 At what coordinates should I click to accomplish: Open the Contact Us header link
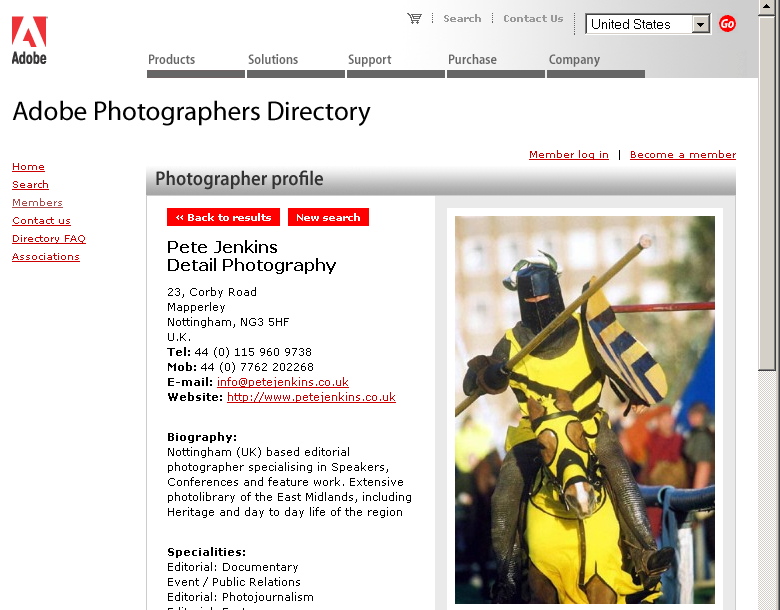[533, 18]
